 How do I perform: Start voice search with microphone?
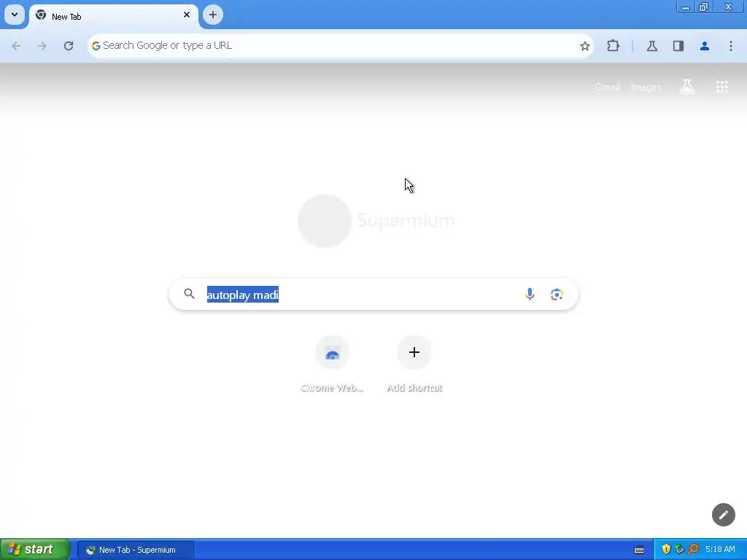click(x=530, y=295)
